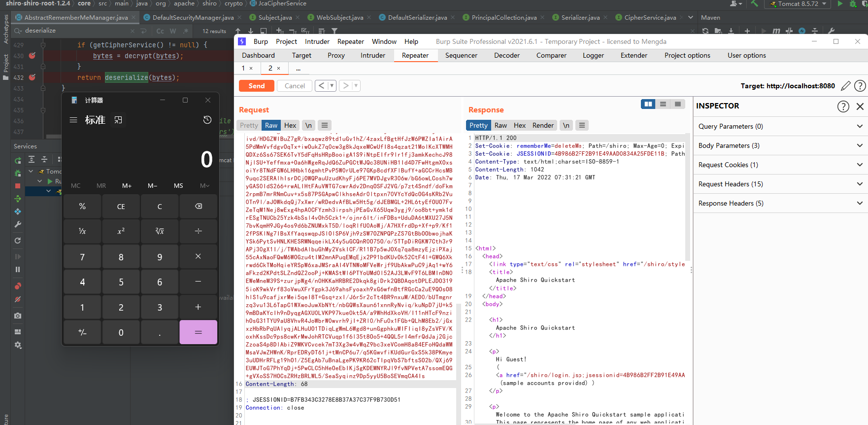Click 'deserialize' on line 432

126,77
